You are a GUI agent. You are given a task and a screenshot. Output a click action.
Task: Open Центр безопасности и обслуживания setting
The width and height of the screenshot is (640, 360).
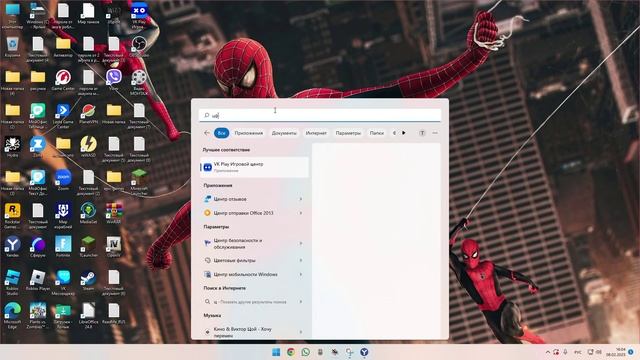(254, 244)
